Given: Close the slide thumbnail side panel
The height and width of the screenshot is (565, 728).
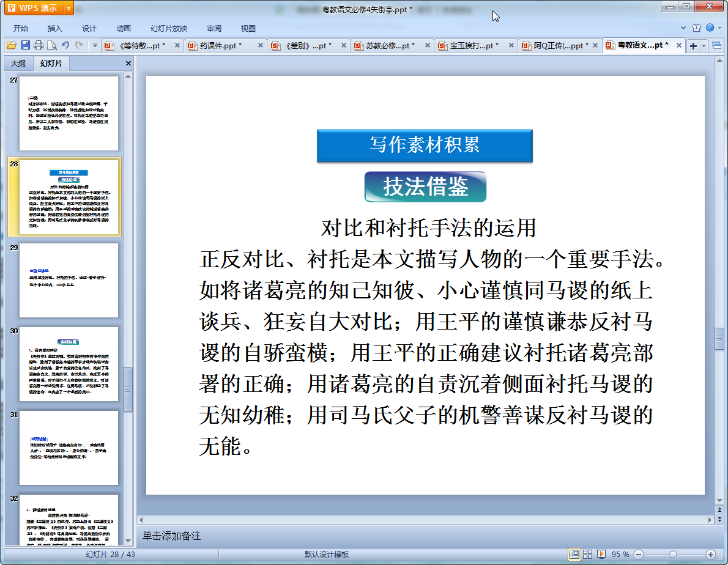Looking at the screenshot, I should click(128, 63).
